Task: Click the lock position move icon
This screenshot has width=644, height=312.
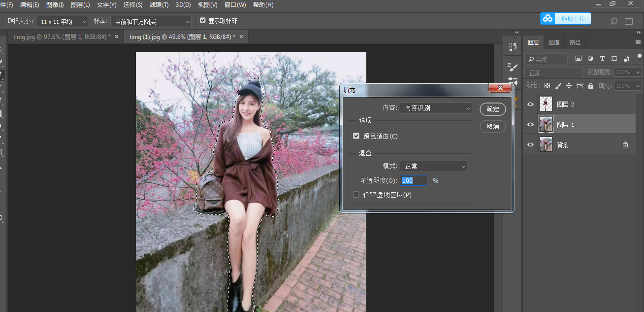Action: [x=569, y=86]
